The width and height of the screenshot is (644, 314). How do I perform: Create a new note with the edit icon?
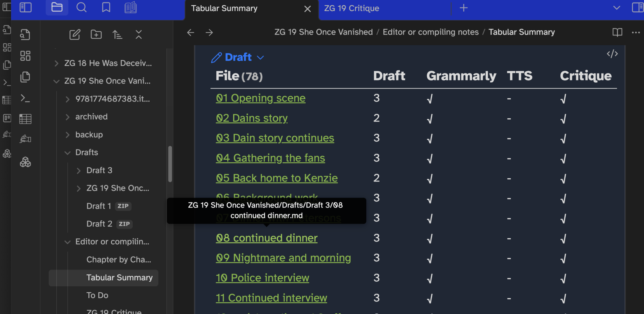point(75,35)
